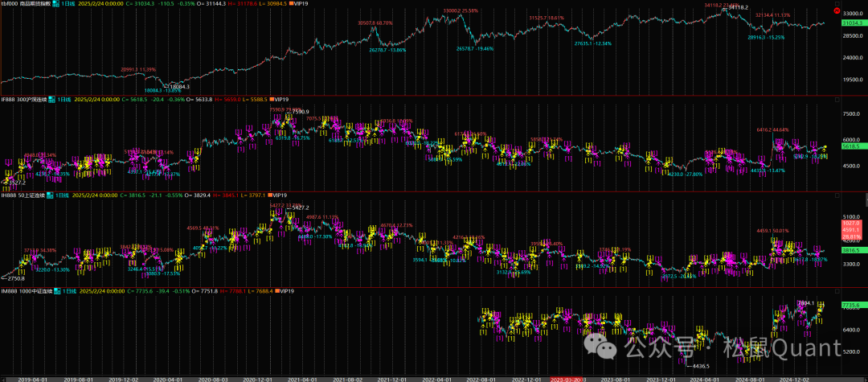This screenshot has height=382, width=868.
Task: Toggle the maximize box of IF888 panel
Action: pyautogui.click(x=837, y=100)
